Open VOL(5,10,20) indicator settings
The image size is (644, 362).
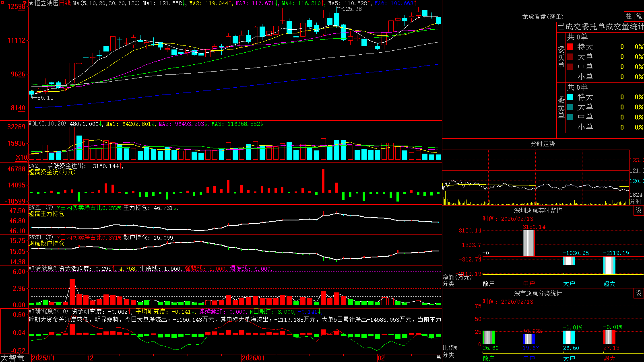[47, 124]
